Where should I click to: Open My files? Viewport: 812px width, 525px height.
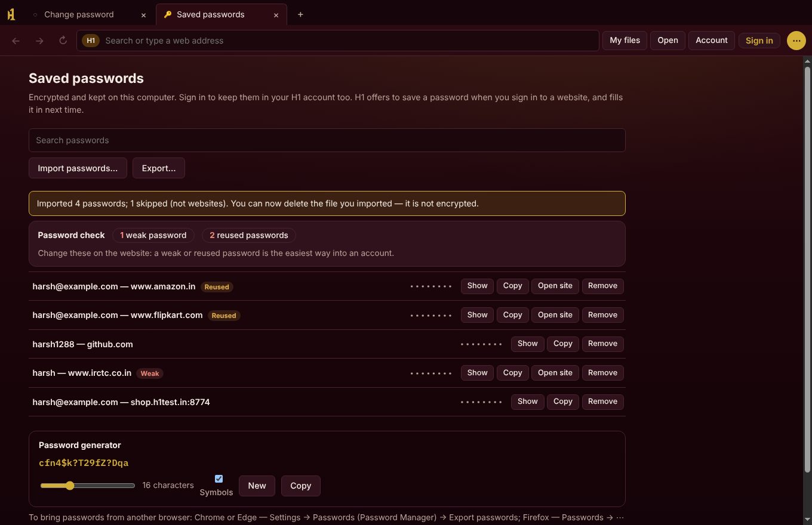625,41
